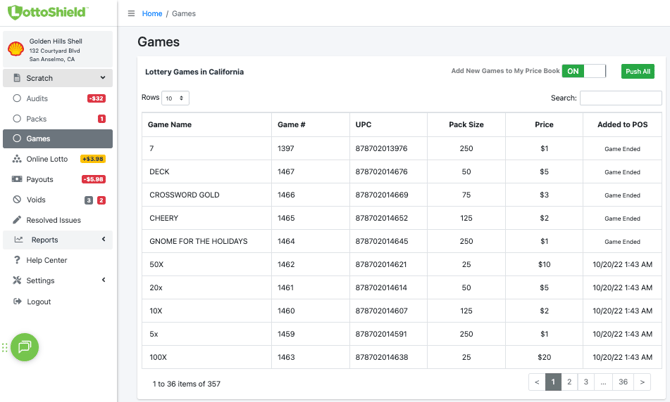Click the Resolved Issues pencil icon
This screenshot has width=670, height=402.
pos(17,220)
